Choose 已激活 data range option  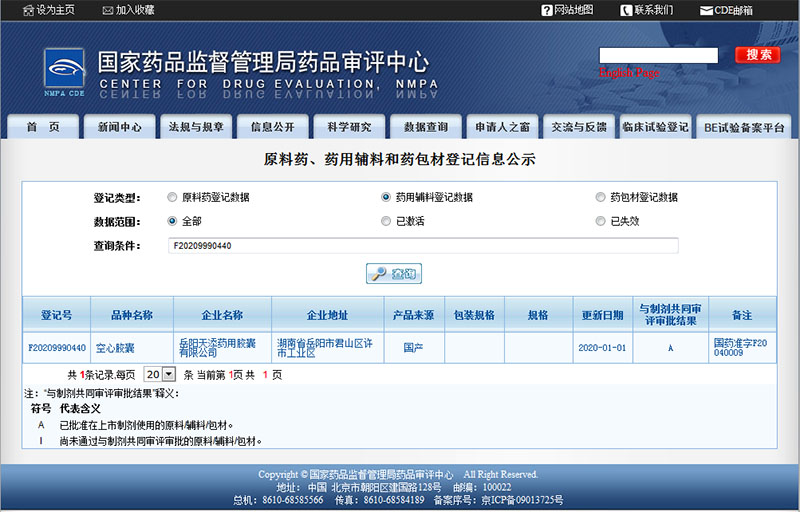click(386, 221)
